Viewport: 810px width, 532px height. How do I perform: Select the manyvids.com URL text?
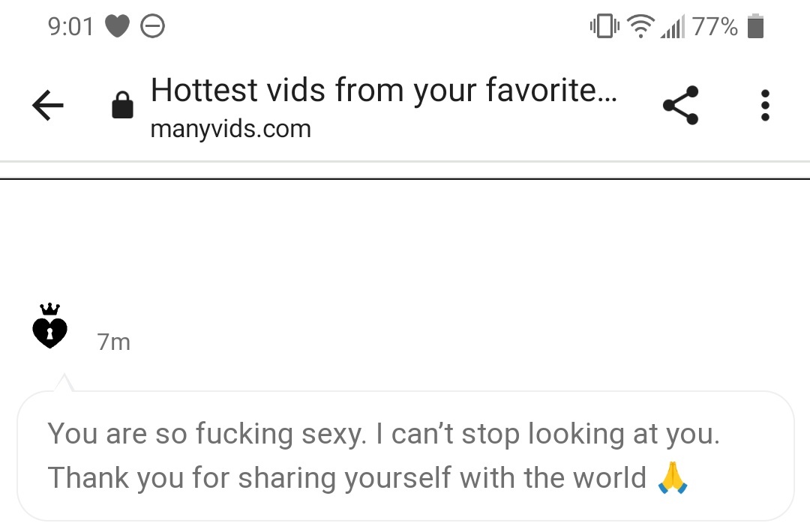[x=231, y=128]
